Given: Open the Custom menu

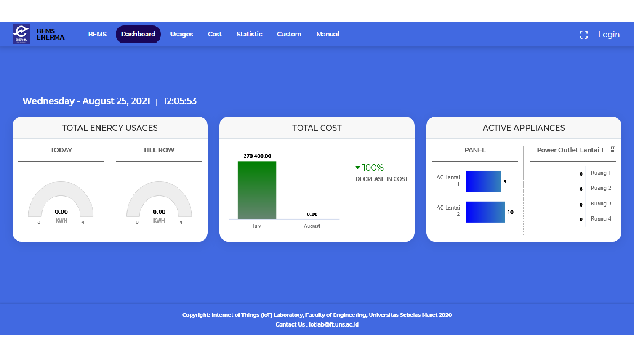Looking at the screenshot, I should coord(289,34).
